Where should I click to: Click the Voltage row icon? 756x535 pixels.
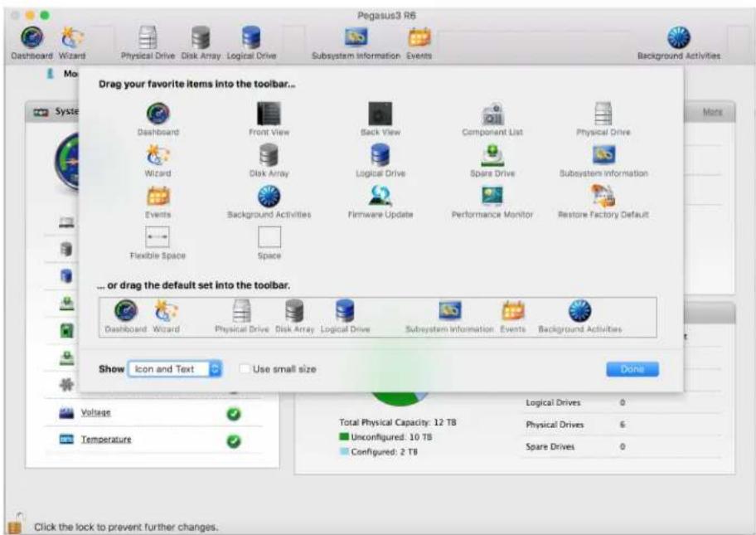click(66, 413)
